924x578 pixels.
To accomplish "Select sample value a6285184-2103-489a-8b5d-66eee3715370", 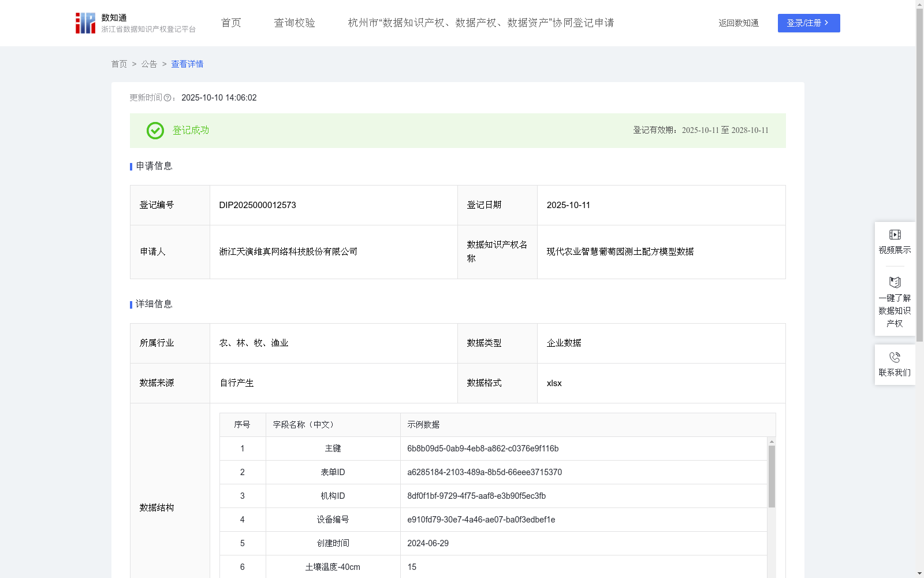I will (x=485, y=472).
